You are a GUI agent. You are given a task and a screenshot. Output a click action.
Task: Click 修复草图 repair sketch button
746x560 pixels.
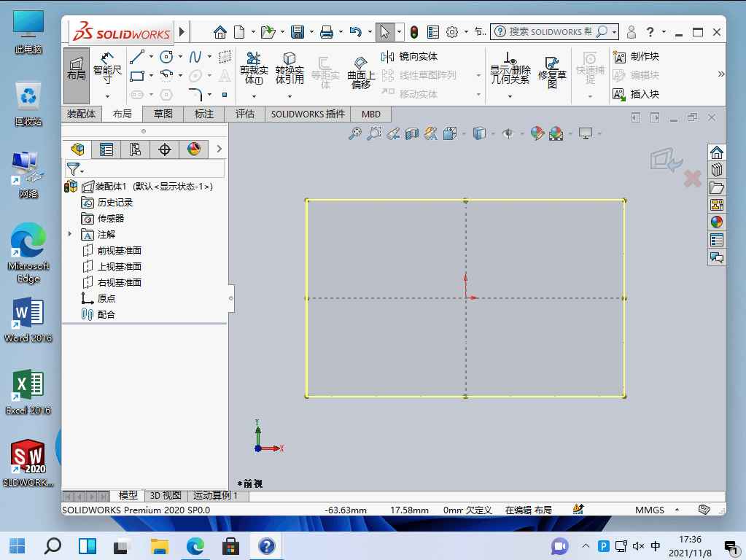pyautogui.click(x=552, y=69)
